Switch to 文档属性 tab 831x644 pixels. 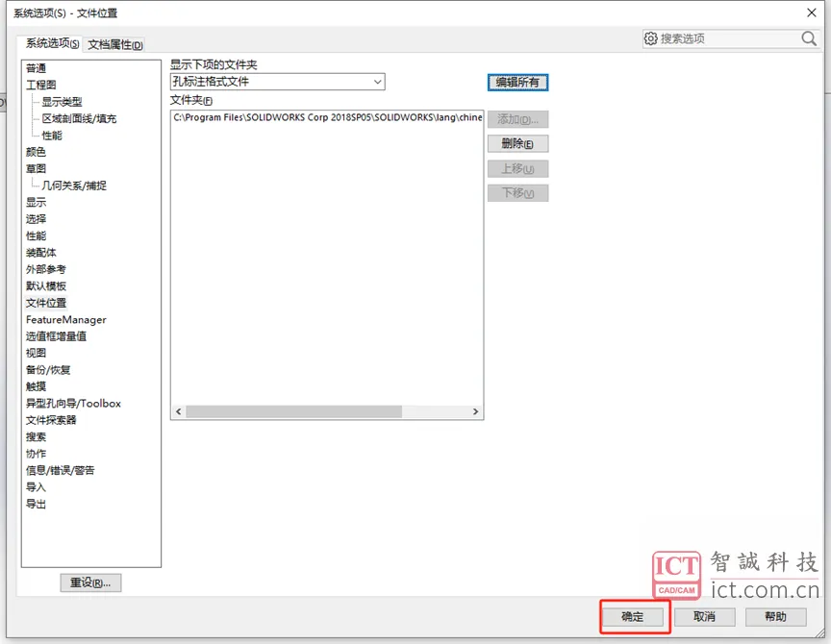click(x=115, y=44)
